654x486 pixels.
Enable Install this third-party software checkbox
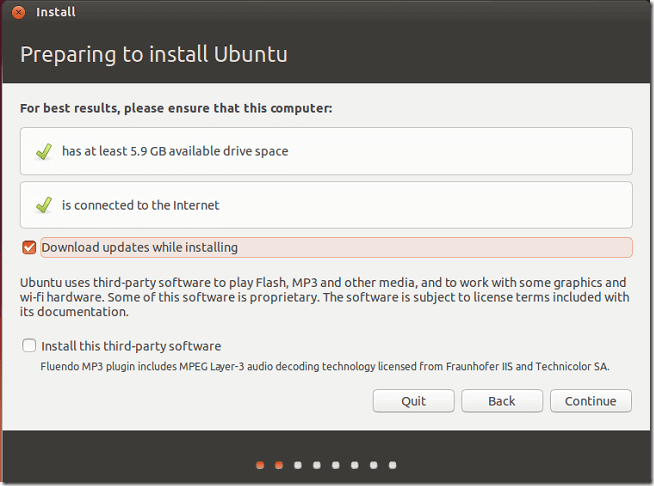click(x=29, y=345)
